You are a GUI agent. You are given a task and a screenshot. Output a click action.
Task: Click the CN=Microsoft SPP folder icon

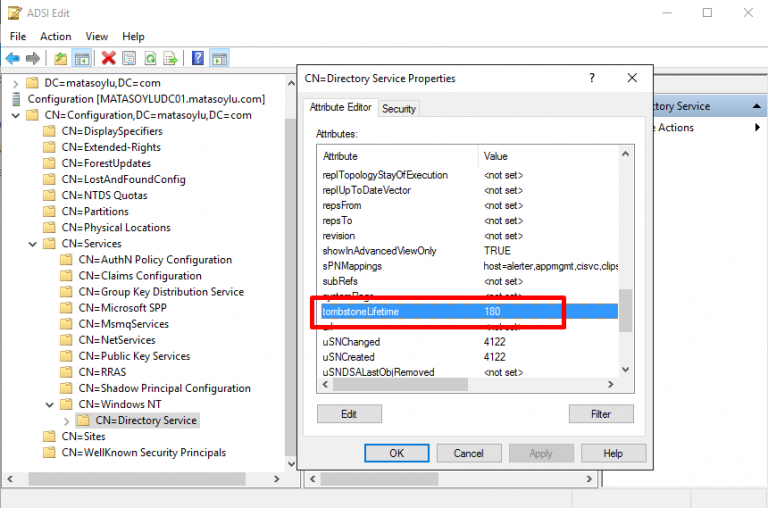pyautogui.click(x=66, y=308)
